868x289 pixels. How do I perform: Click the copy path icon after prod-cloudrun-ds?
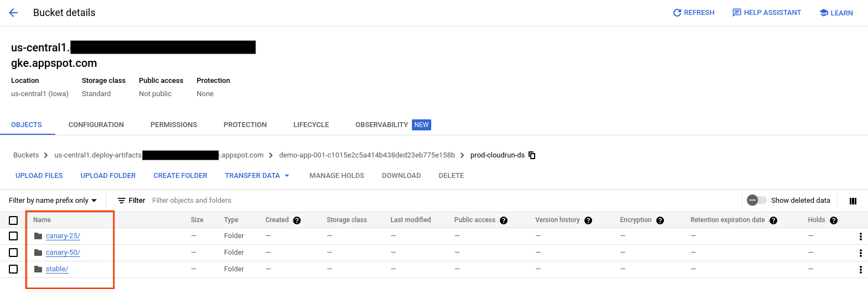[532, 155]
